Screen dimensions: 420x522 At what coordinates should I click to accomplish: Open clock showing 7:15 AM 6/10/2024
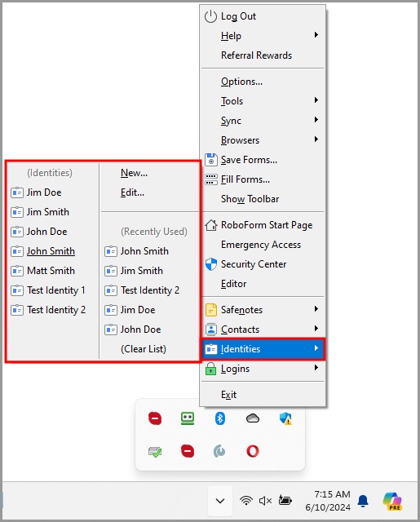(x=328, y=501)
